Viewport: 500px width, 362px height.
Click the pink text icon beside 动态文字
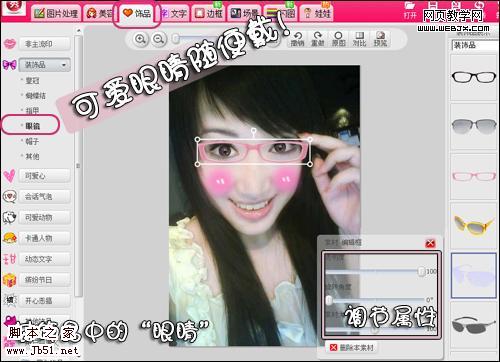tap(9, 259)
